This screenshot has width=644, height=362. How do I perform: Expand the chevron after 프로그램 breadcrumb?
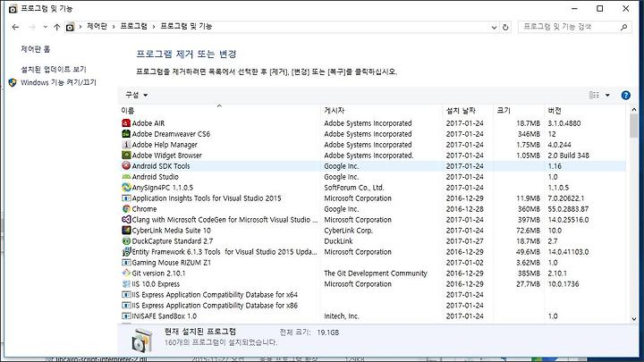click(x=154, y=27)
